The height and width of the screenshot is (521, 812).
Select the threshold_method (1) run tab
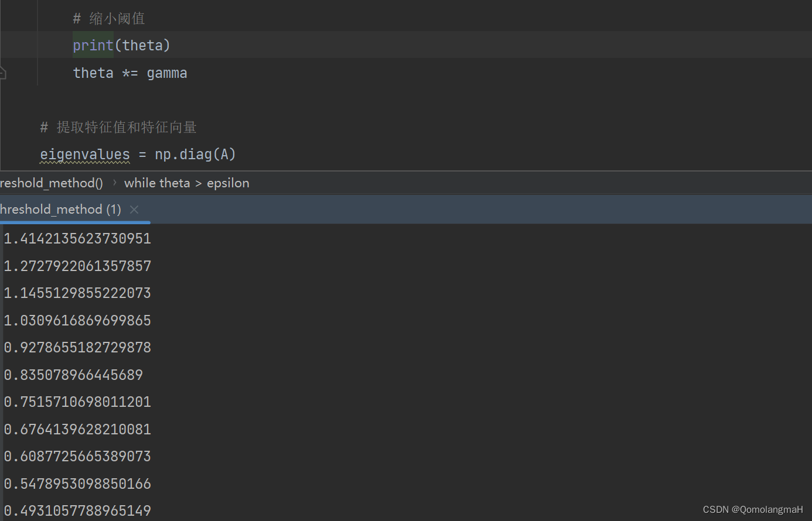tap(60, 210)
